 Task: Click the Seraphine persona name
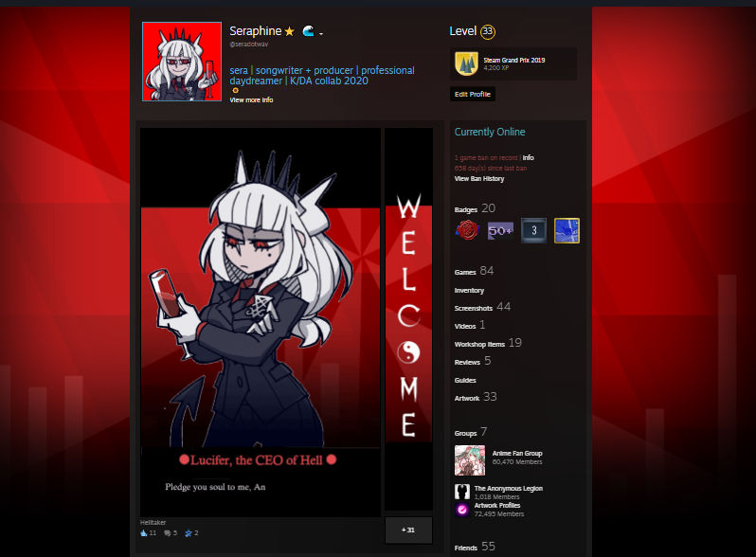point(255,31)
